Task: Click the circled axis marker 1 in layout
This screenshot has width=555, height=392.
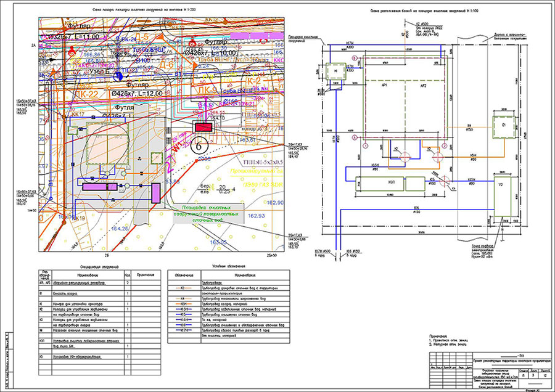Action: (x=366, y=145)
